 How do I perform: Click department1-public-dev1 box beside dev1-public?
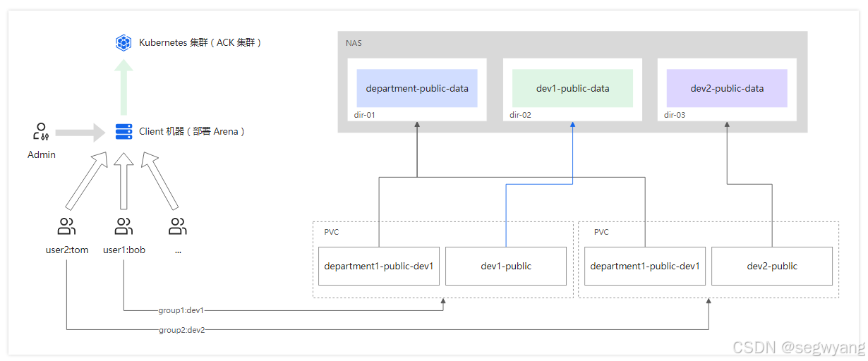(x=379, y=266)
